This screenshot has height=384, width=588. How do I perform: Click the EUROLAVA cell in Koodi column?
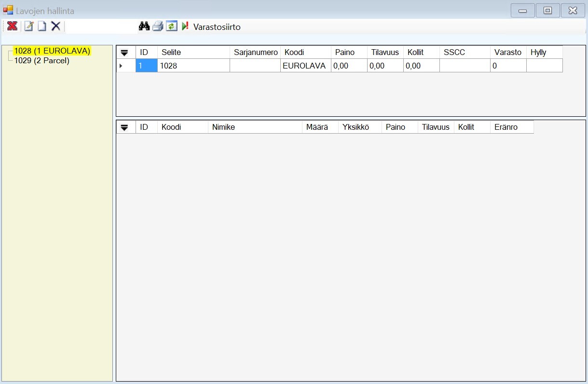(304, 66)
